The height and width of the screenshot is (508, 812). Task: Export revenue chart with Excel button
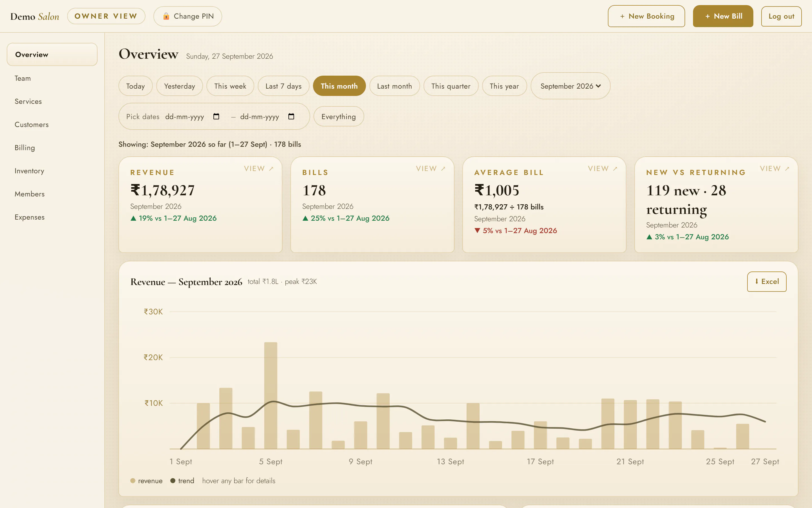[766, 282]
